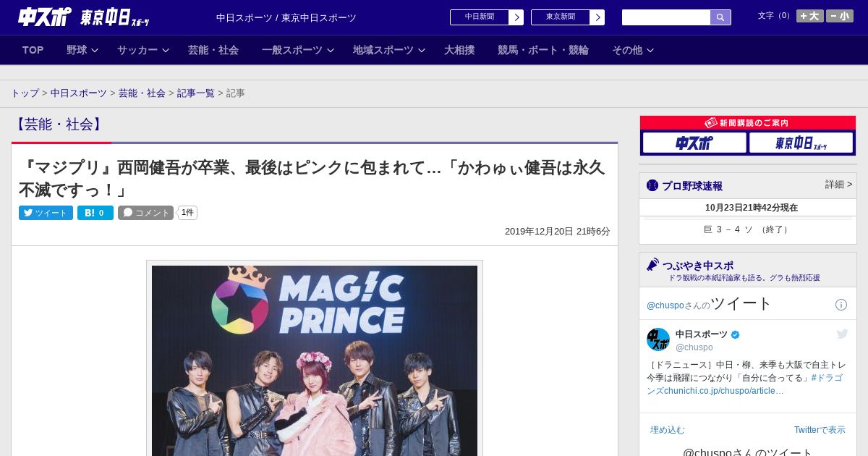Open the 大相撲 navigation item
This screenshot has width=868, height=456.
tap(459, 50)
